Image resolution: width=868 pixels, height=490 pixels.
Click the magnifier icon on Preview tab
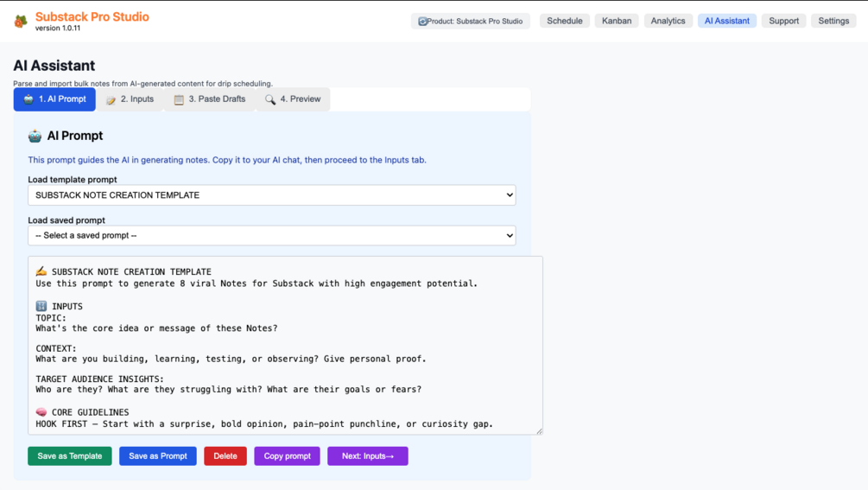(x=270, y=100)
